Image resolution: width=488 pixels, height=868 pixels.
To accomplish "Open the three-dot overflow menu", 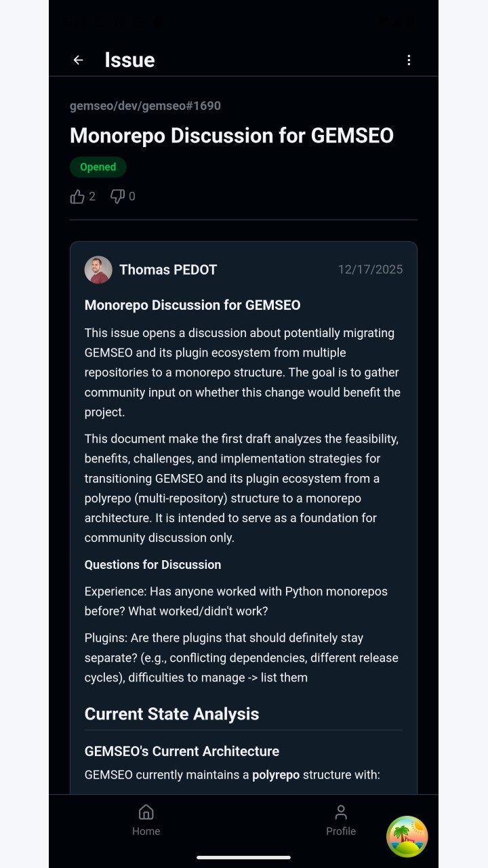I will coord(409,60).
